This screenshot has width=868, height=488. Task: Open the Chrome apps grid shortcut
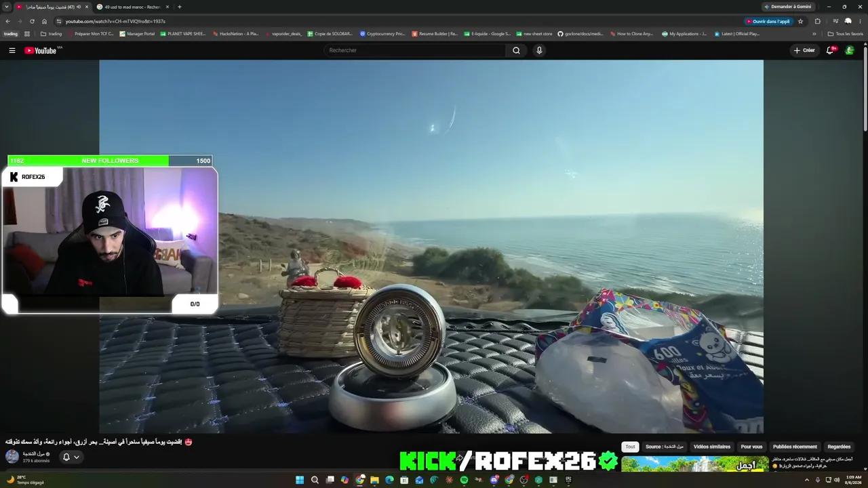(27, 34)
